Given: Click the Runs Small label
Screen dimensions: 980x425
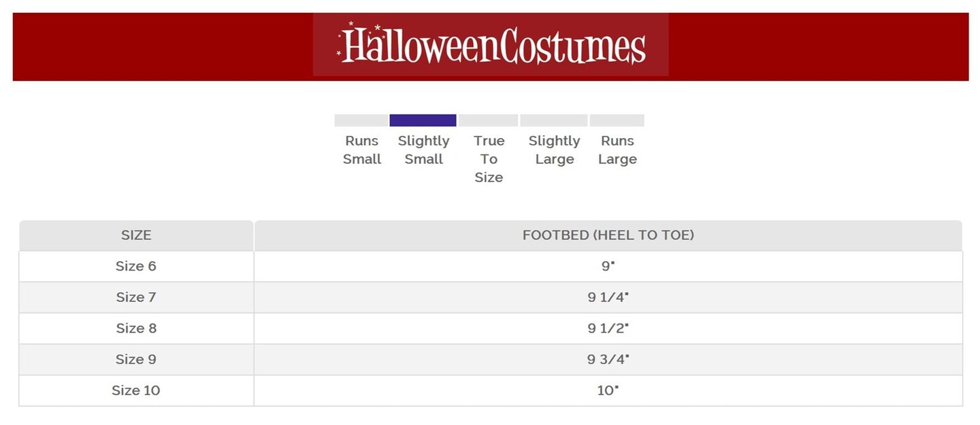Looking at the screenshot, I should tap(361, 150).
